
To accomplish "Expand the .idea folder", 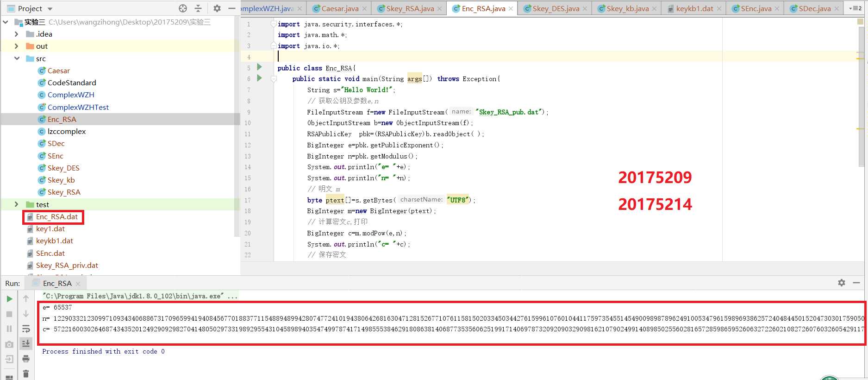I will (17, 34).
